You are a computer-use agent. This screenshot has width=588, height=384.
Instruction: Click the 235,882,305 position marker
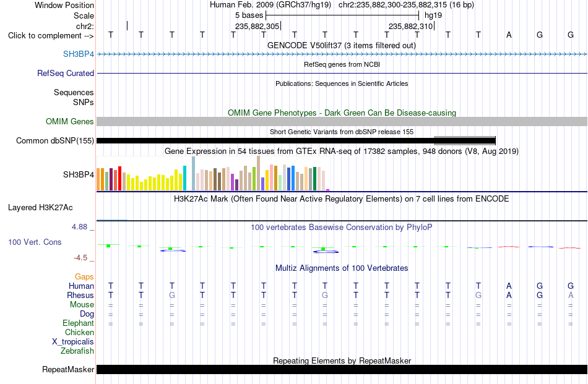click(x=257, y=26)
